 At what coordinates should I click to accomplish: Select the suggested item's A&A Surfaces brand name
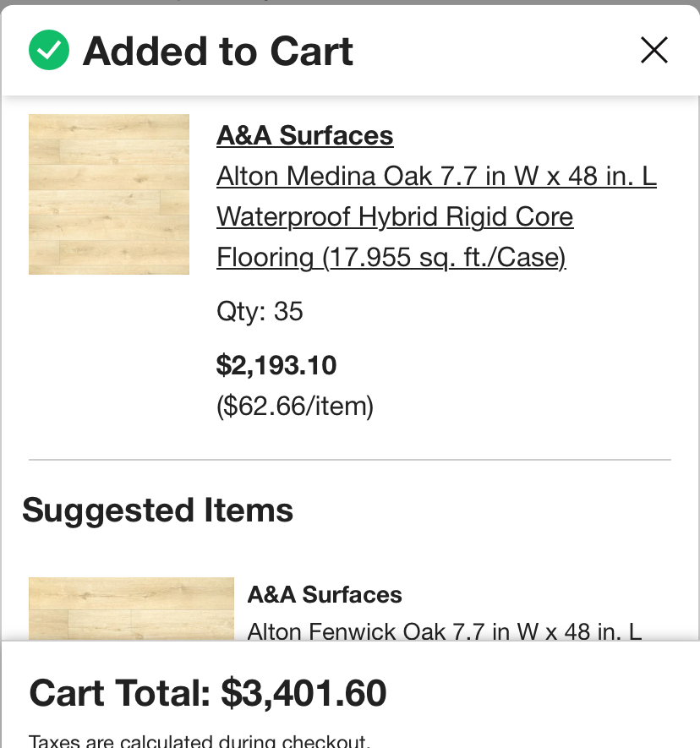325,595
